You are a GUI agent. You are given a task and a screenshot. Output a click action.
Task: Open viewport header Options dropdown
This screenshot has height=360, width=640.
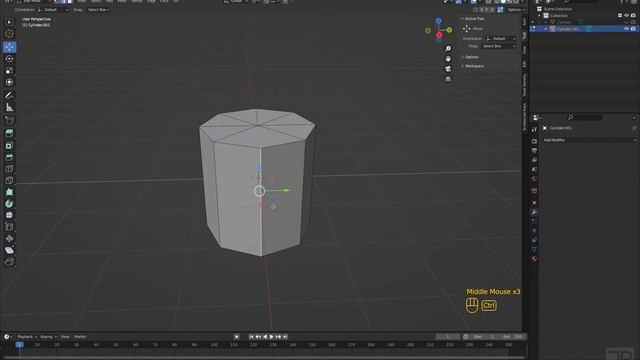click(x=516, y=10)
